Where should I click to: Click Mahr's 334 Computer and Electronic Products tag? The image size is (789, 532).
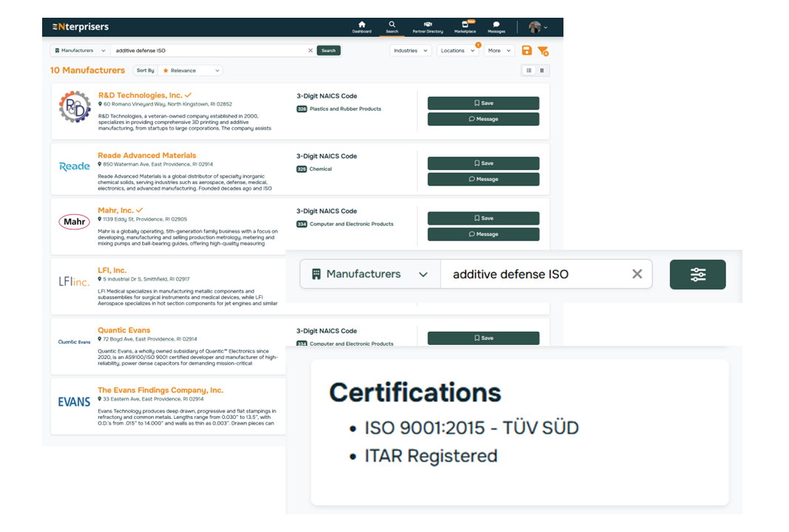345,225
